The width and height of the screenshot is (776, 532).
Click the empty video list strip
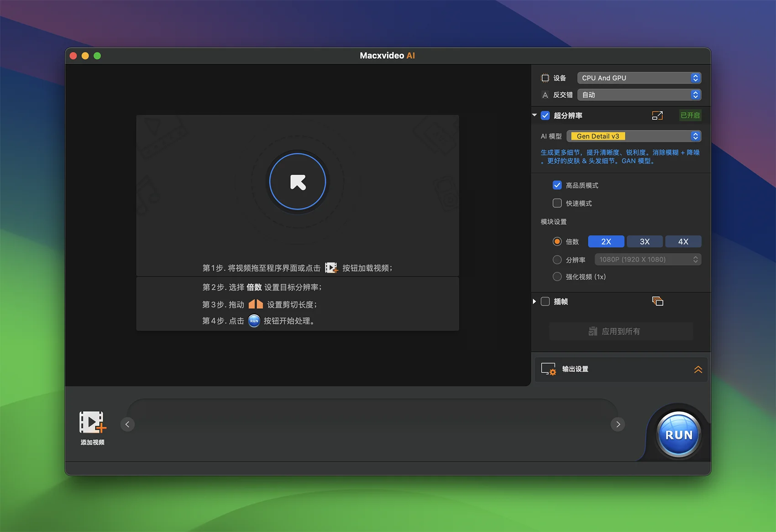(372, 424)
